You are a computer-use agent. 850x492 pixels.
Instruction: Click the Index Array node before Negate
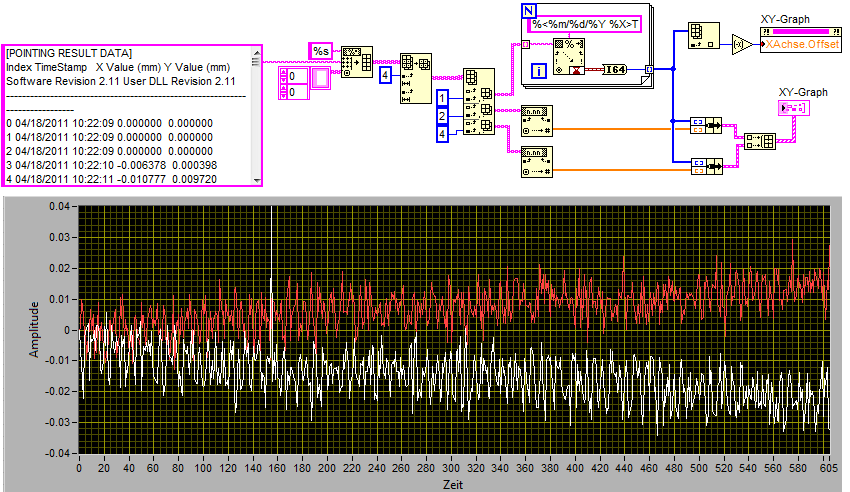tap(704, 36)
